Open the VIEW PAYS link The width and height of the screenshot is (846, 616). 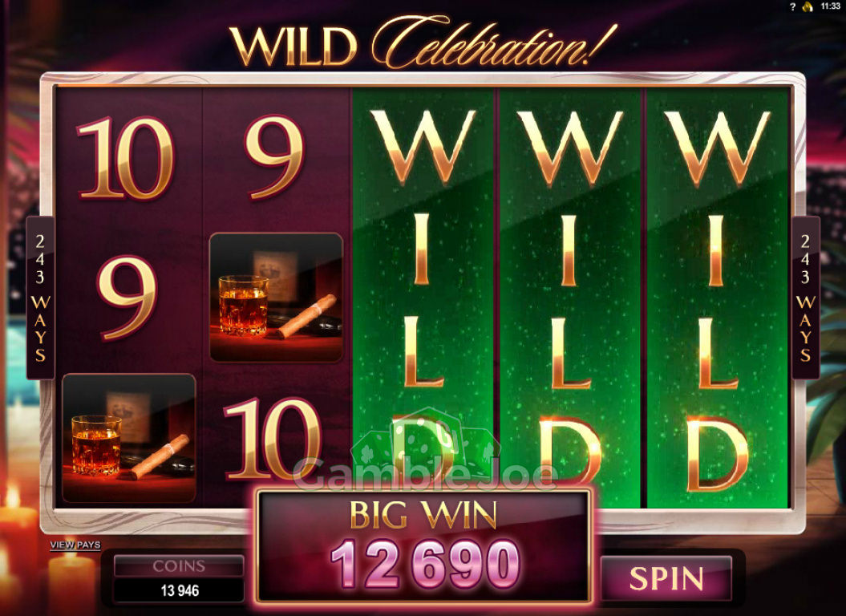tap(75, 545)
